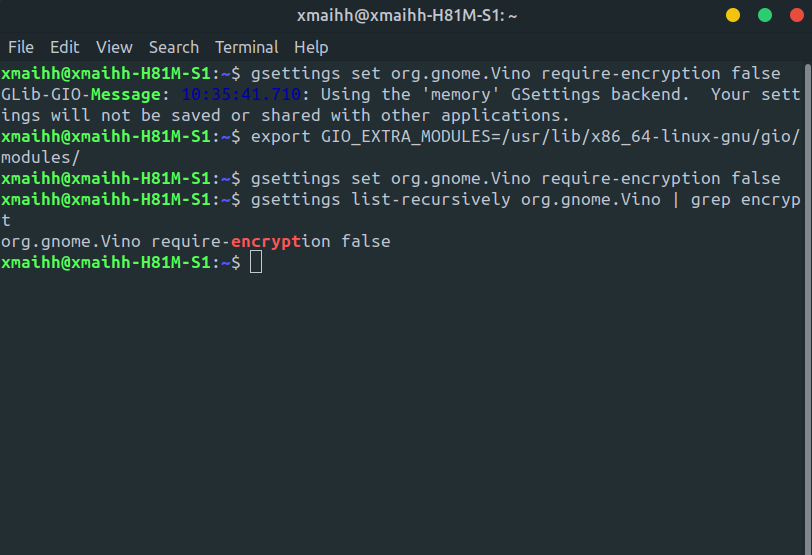Open the Edit menu
Viewport: 812px width, 555px height.
(x=64, y=47)
